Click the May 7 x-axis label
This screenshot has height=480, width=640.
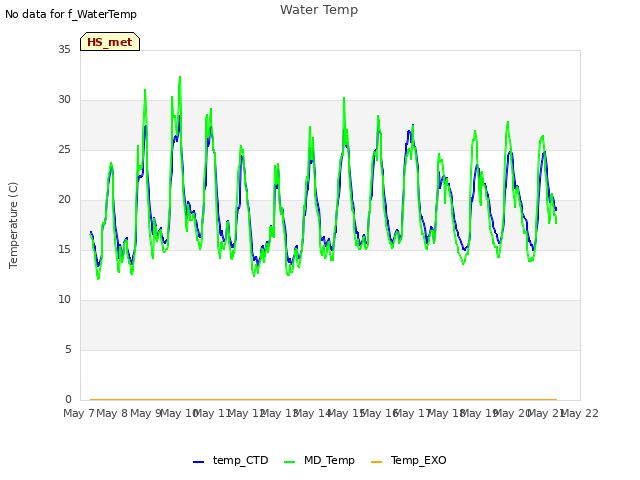tap(79, 413)
